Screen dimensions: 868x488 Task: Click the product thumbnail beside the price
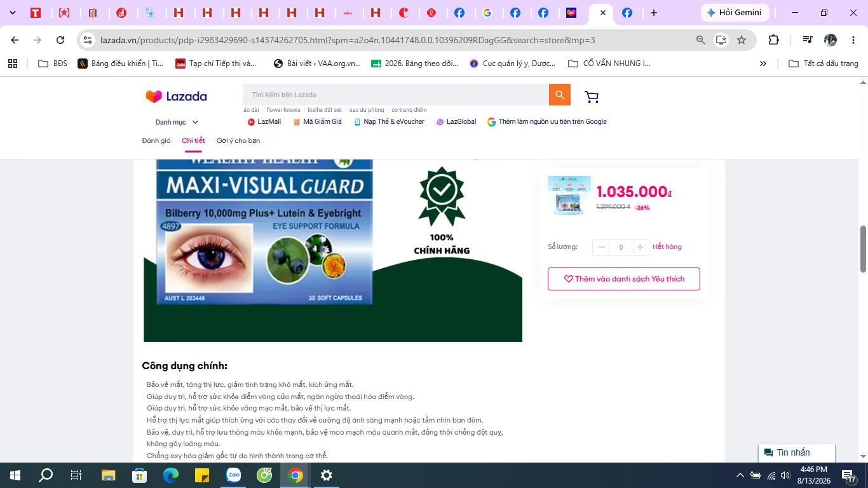pos(569,196)
